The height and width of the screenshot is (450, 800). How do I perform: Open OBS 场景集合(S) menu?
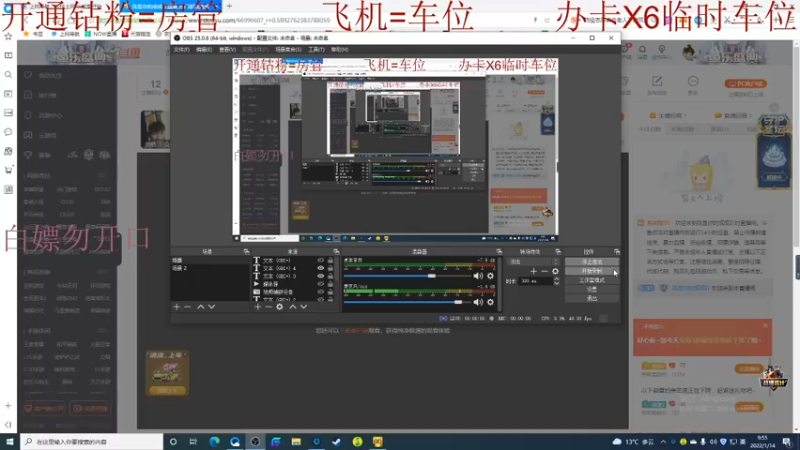point(288,49)
